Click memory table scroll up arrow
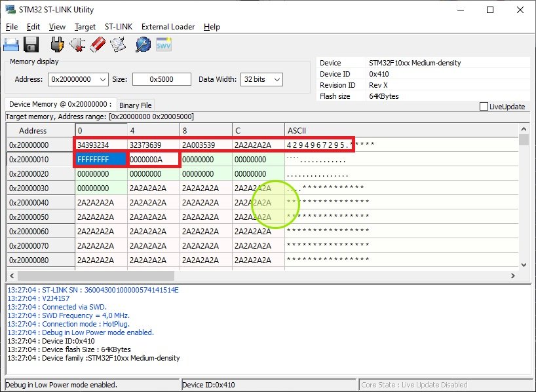The image size is (536, 392). click(x=524, y=129)
